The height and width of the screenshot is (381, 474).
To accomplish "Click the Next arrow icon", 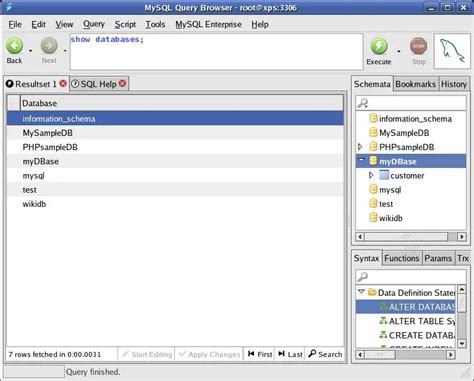I will [x=49, y=46].
